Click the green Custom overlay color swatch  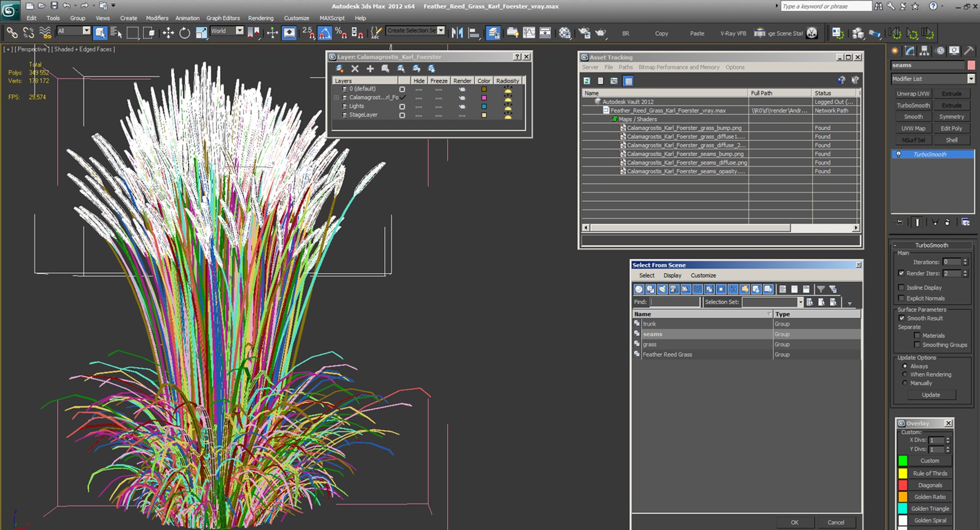point(902,461)
